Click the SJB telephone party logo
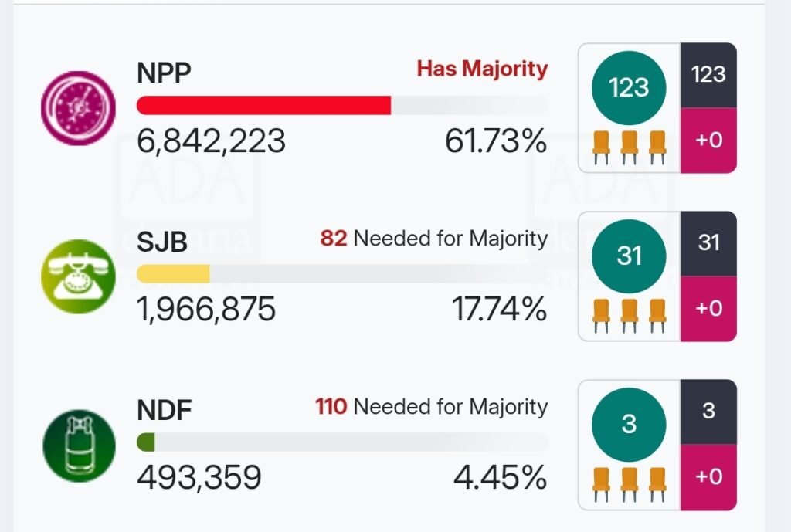Image resolution: width=791 pixels, height=532 pixels. click(x=78, y=276)
